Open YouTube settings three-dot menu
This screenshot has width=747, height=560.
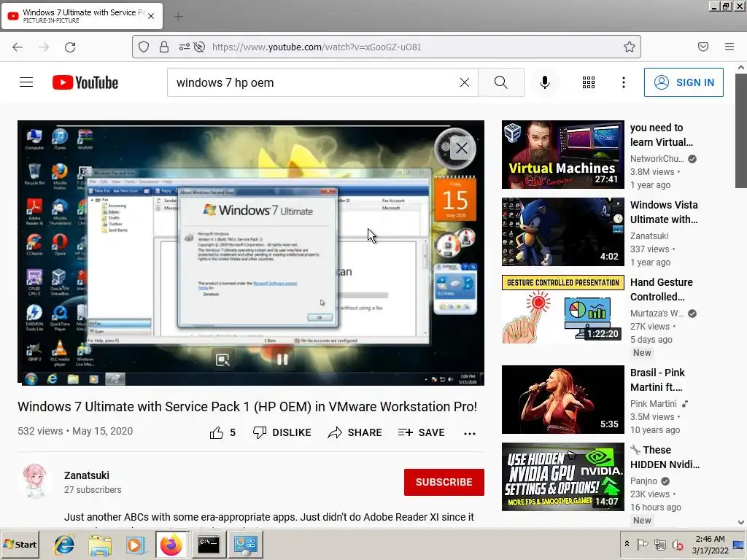click(624, 82)
